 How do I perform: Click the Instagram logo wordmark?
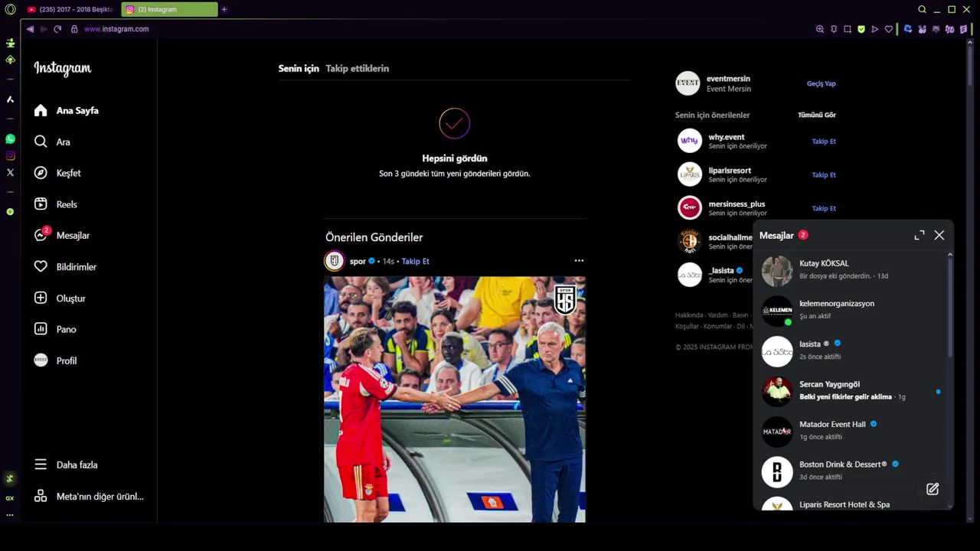pos(62,68)
